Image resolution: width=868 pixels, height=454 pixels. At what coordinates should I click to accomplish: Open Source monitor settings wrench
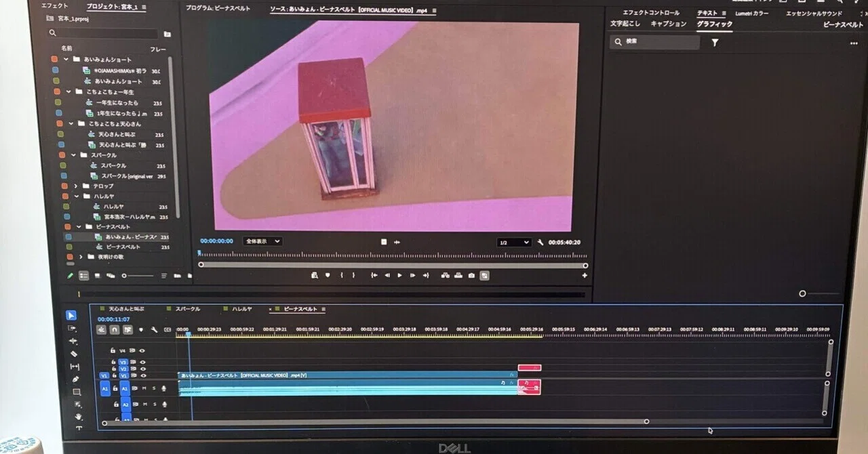(540, 242)
